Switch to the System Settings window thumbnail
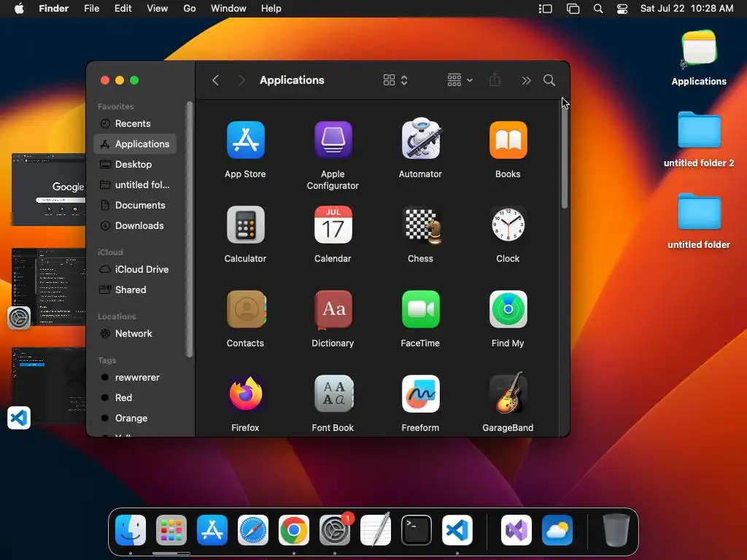 click(x=49, y=287)
